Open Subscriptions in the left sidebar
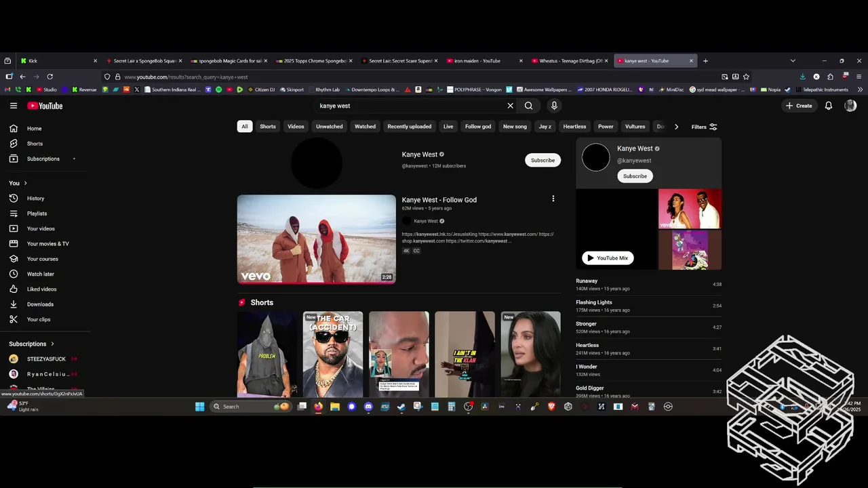 (x=45, y=159)
